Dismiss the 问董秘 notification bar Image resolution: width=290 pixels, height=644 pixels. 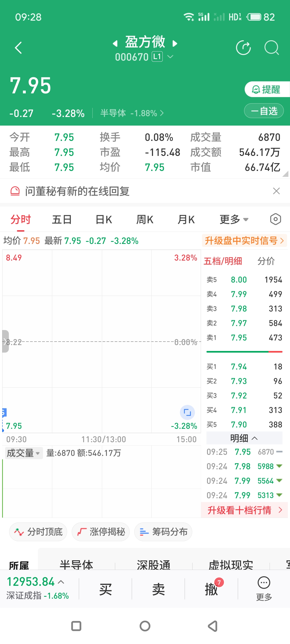coord(276,191)
